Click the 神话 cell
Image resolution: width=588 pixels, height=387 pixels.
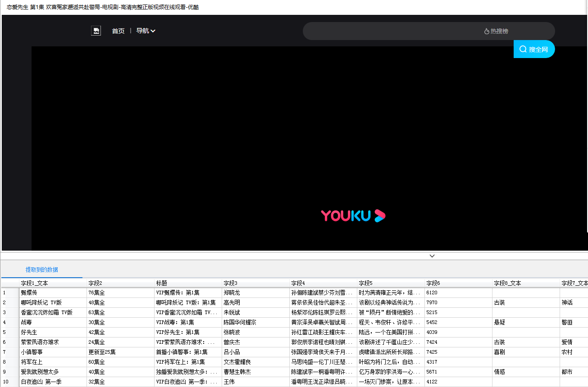[x=574, y=302]
